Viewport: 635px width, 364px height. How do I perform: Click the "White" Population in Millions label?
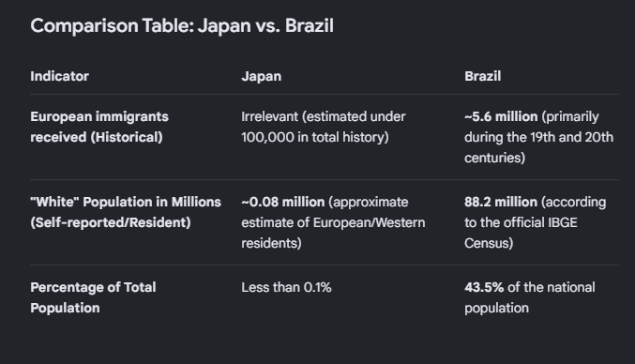pos(126,202)
